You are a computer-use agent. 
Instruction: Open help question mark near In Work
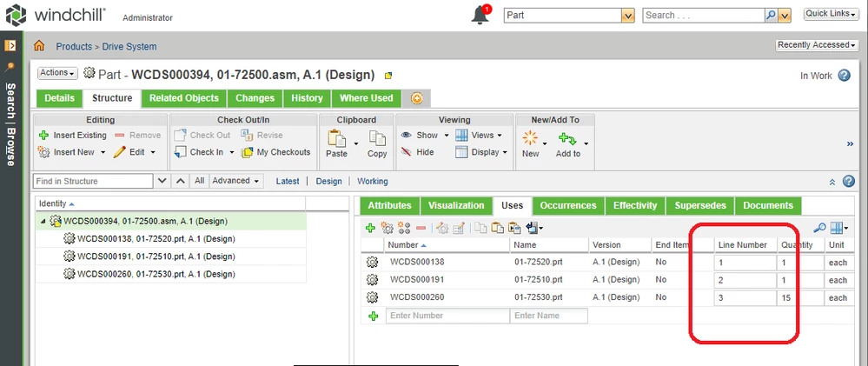[x=844, y=76]
